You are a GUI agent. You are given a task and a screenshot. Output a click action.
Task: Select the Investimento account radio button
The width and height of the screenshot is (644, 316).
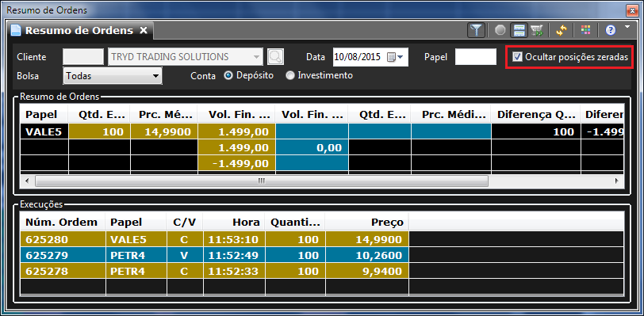click(x=290, y=75)
